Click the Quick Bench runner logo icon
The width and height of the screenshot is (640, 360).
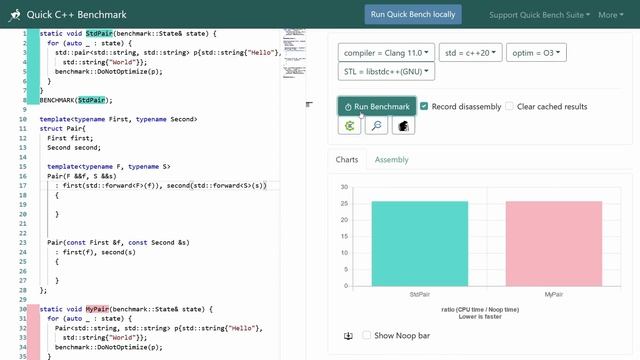click(15, 15)
